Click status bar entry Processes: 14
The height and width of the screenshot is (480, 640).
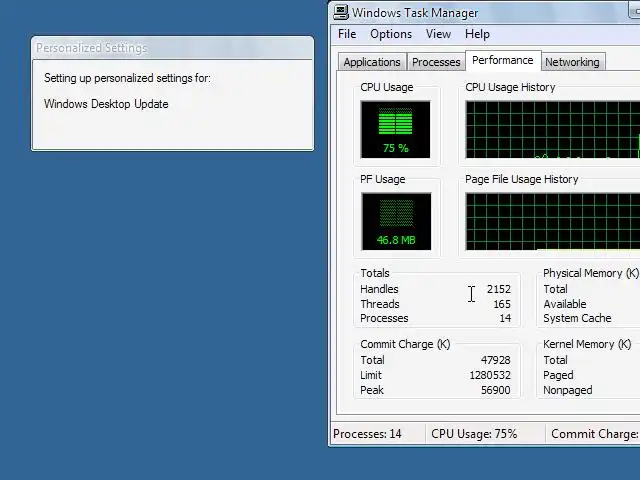[367, 434]
